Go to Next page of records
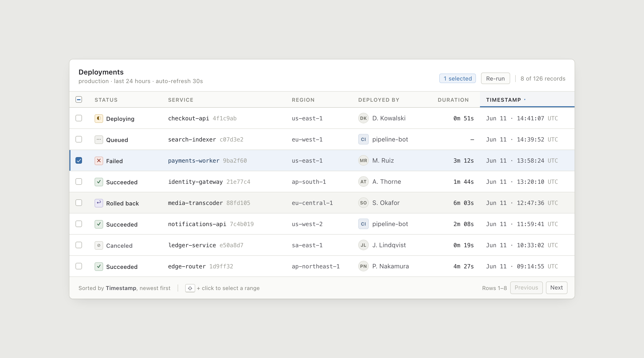 pyautogui.click(x=556, y=288)
